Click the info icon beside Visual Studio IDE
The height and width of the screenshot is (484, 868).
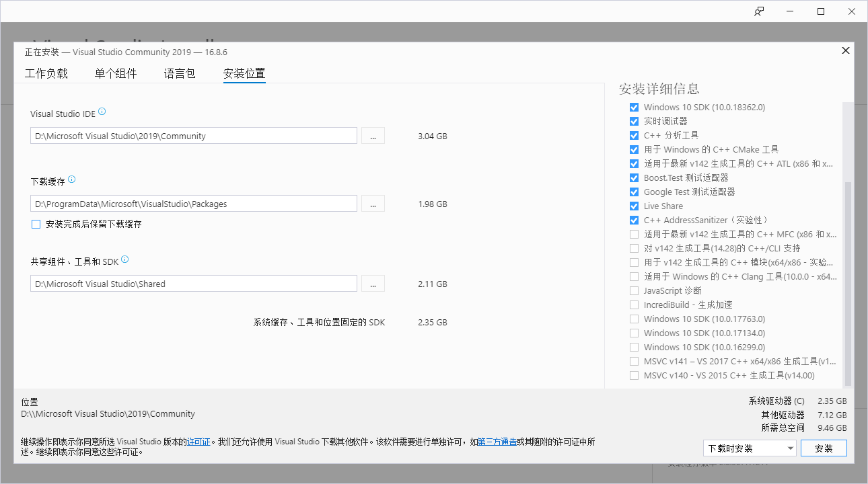[x=102, y=112]
